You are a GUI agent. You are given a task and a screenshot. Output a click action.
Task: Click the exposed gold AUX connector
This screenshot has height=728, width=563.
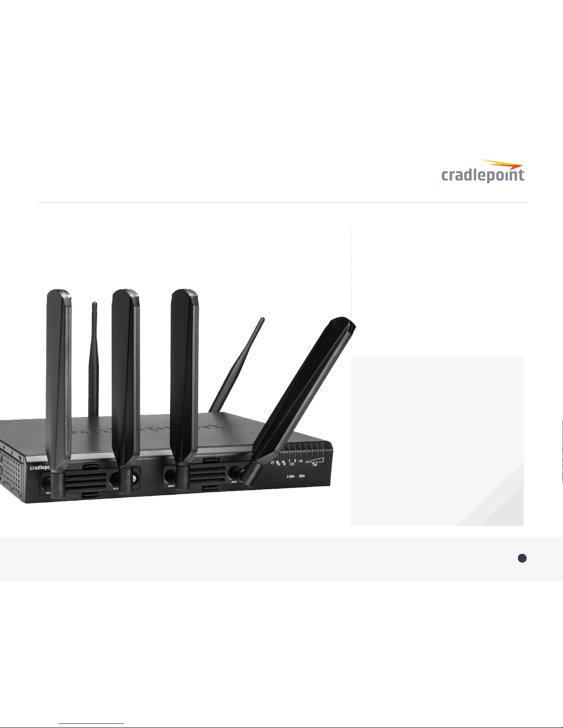pos(135,478)
